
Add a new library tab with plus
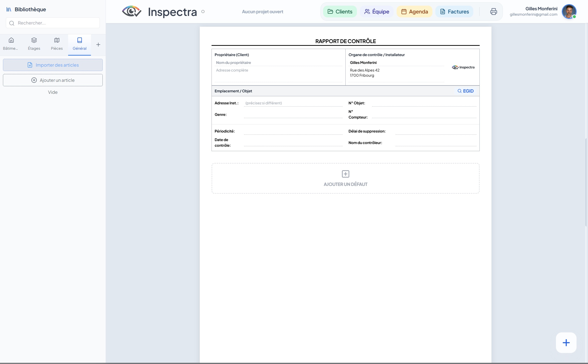point(98,45)
